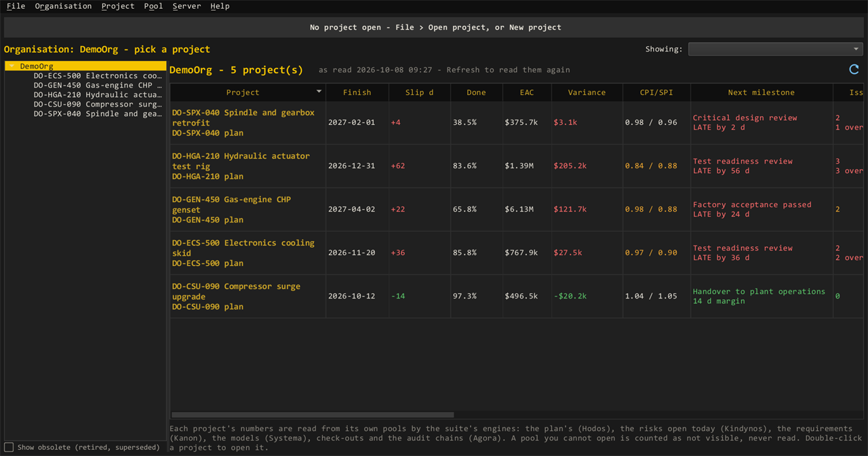This screenshot has width=868, height=456.
Task: Sort by CPI/SPI column header
Action: click(656, 92)
